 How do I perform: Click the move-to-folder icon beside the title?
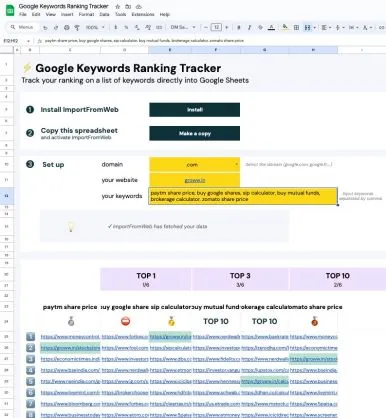click(x=128, y=7)
